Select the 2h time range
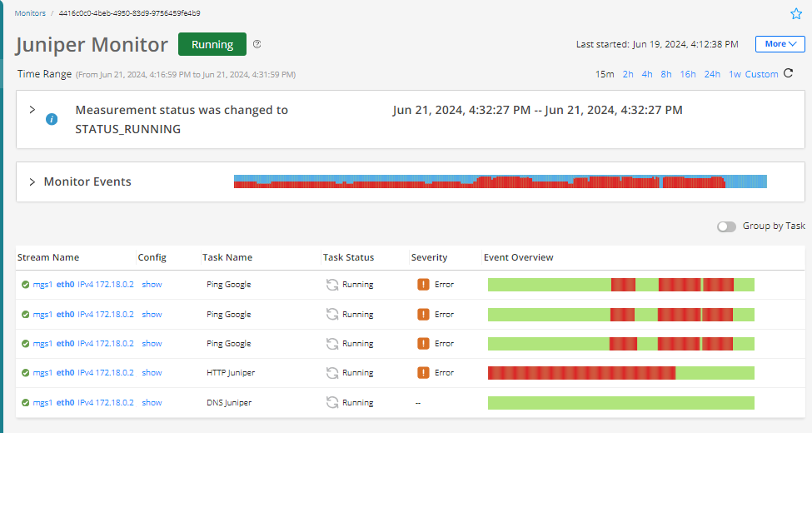Image resolution: width=812 pixels, height=527 pixels. click(627, 74)
